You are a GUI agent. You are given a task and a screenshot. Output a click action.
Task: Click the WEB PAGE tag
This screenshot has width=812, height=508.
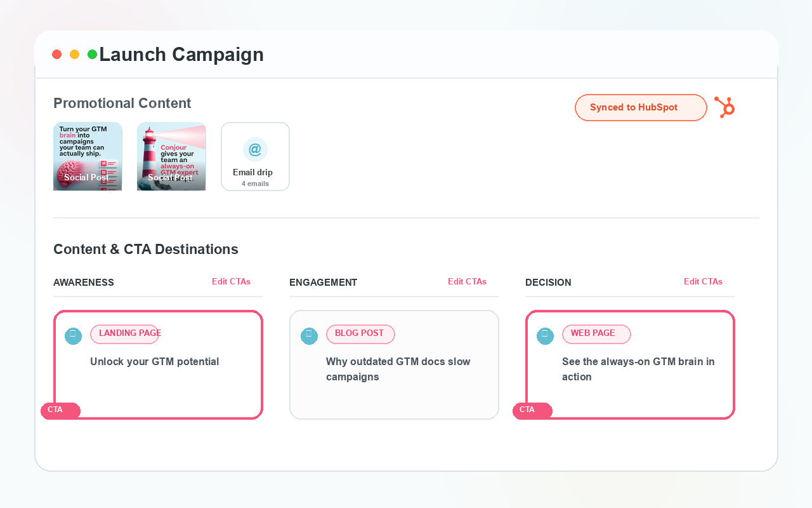tap(596, 334)
